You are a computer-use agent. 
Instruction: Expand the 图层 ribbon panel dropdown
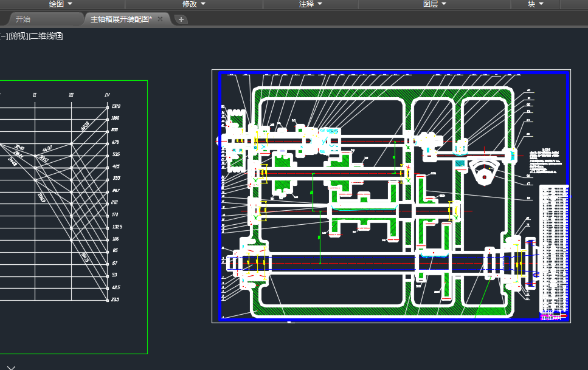(x=435, y=4)
